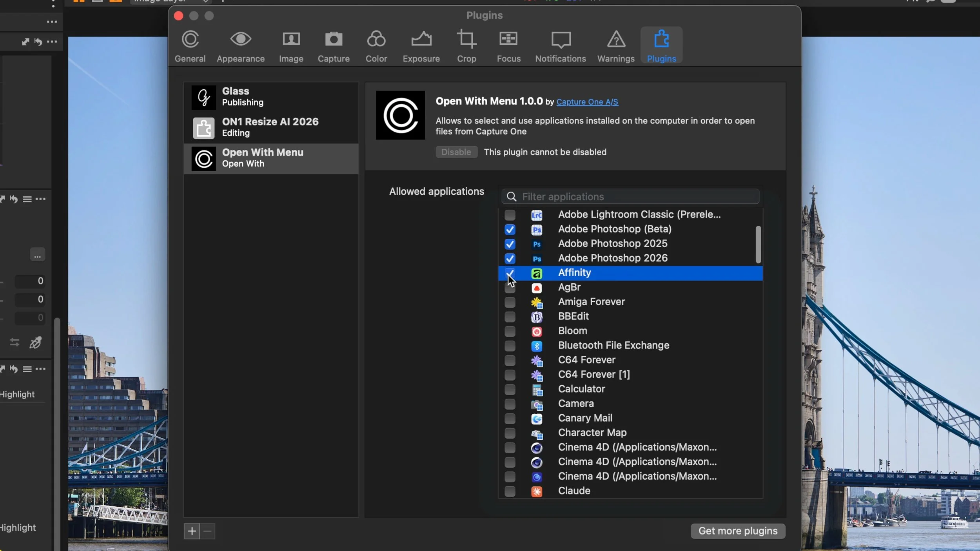Open the Exposure preferences tab
980x551 pixels.
(421, 46)
